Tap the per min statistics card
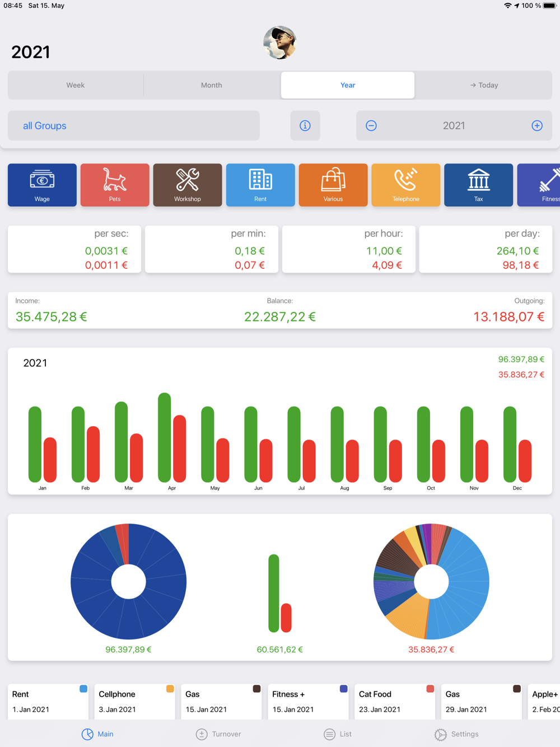Image resolution: width=560 pixels, height=747 pixels. (x=212, y=249)
